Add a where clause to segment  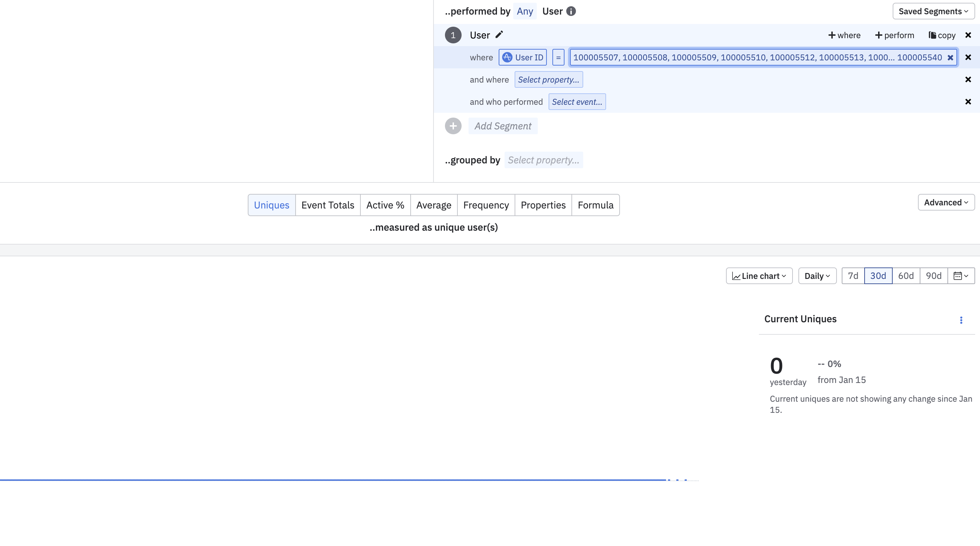pyautogui.click(x=844, y=35)
